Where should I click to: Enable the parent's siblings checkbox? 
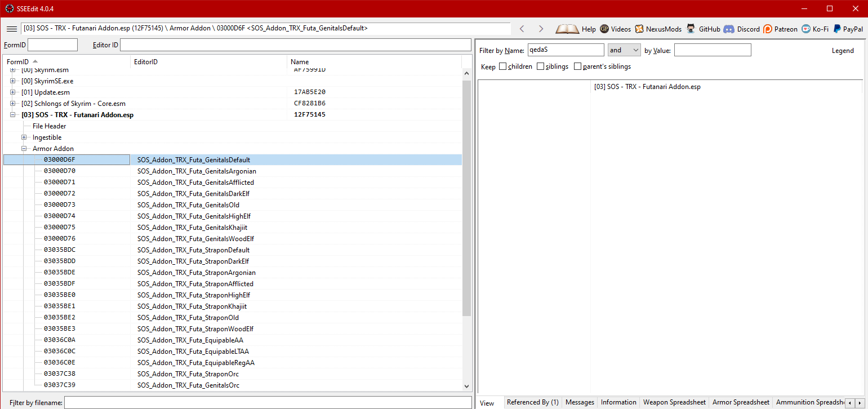pyautogui.click(x=577, y=66)
